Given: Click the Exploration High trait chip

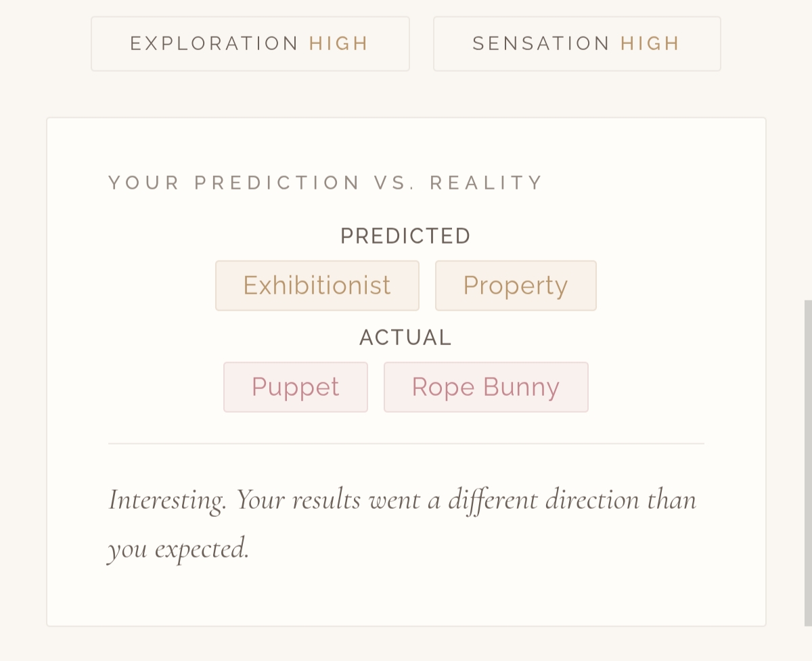Looking at the screenshot, I should click(x=250, y=44).
